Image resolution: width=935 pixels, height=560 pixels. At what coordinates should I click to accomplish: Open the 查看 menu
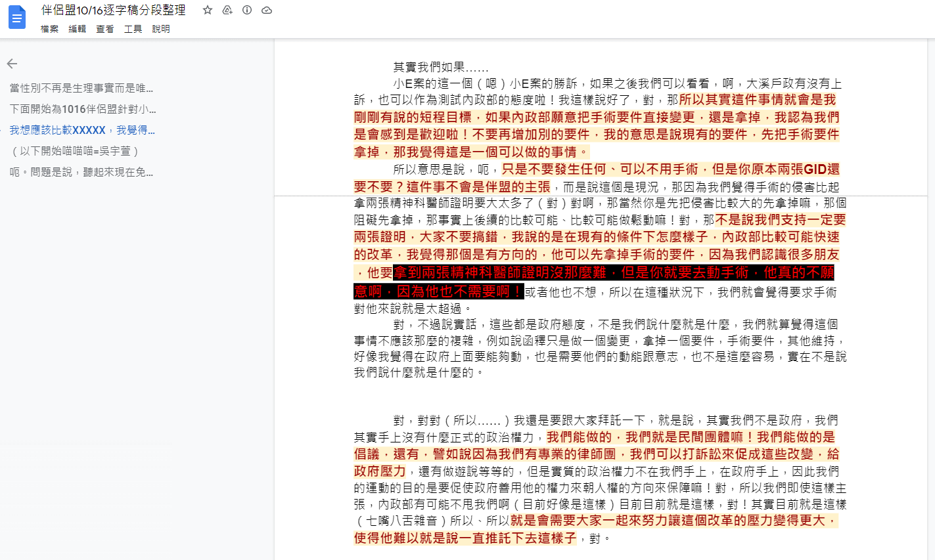tap(105, 29)
